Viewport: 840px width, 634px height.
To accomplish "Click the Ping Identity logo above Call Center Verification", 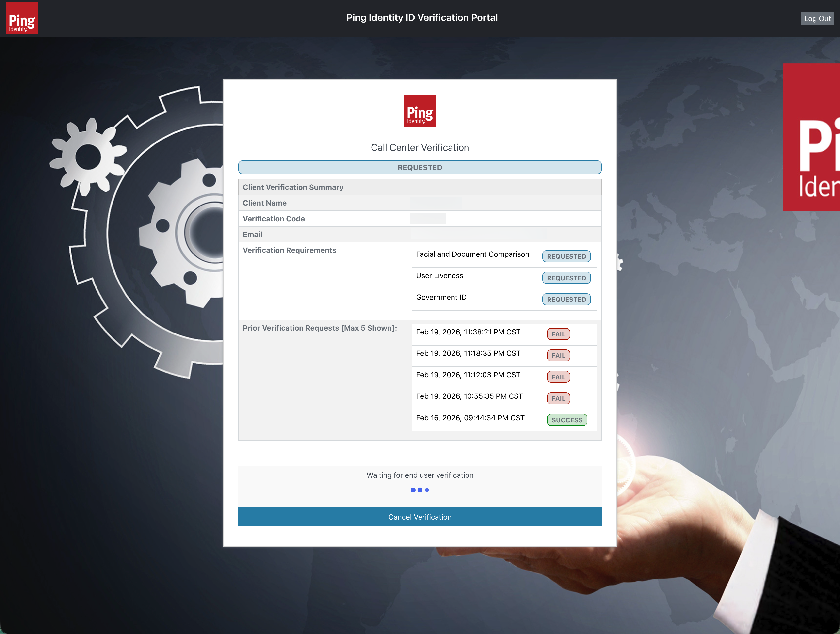I will (420, 111).
